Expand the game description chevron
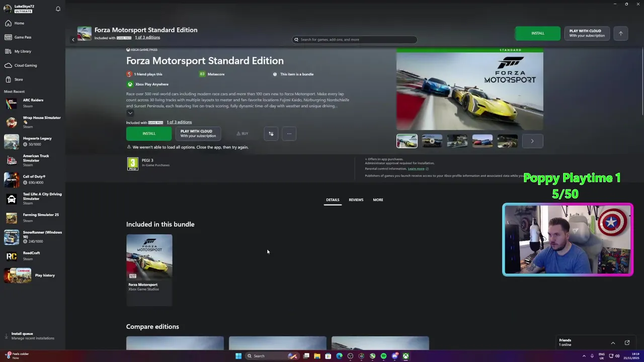Screen dimensions: 644x362 (130, 113)
